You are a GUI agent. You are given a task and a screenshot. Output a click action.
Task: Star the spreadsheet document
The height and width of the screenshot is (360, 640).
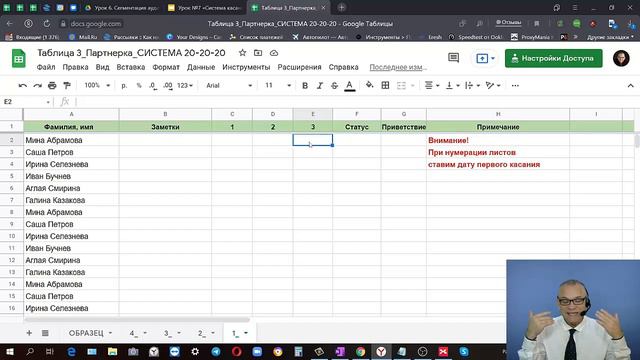click(x=242, y=53)
